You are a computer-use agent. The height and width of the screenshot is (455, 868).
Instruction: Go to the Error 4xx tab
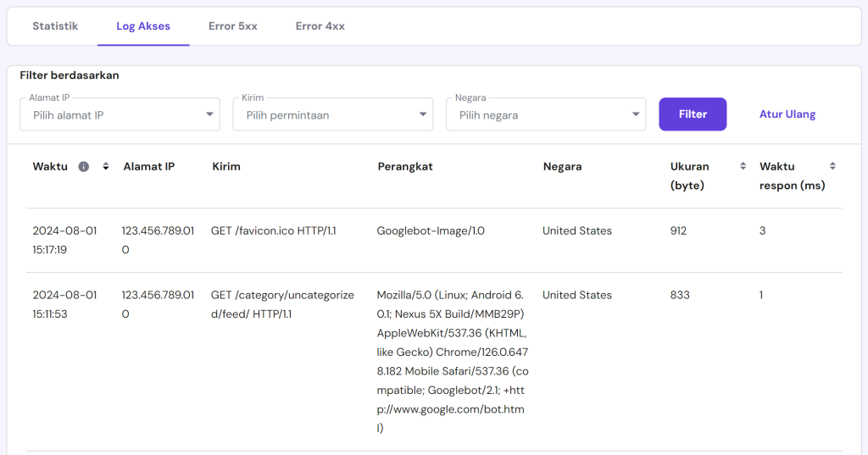click(320, 26)
